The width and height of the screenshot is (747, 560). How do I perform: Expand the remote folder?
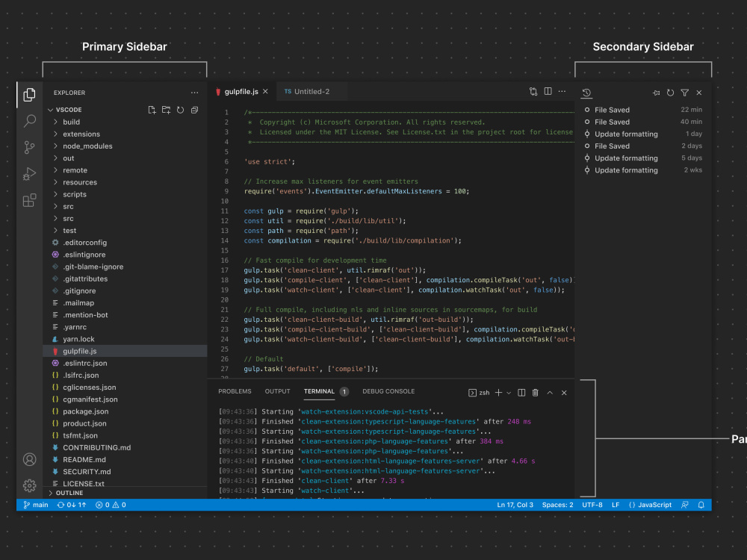pyautogui.click(x=56, y=170)
